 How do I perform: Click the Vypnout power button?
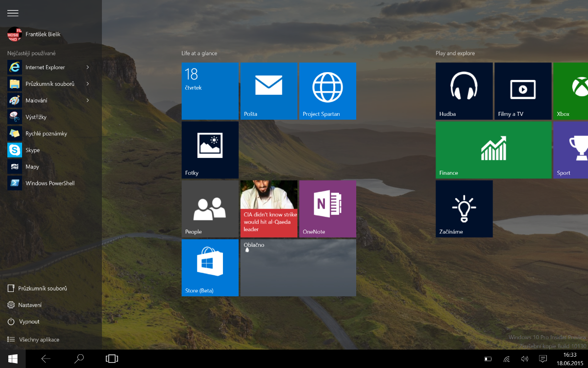29,321
